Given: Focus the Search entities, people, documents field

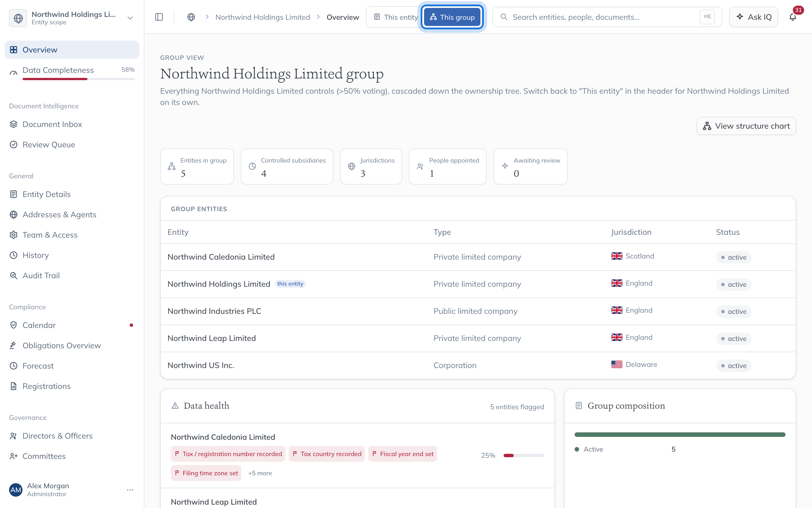Looking at the screenshot, I should [607, 17].
